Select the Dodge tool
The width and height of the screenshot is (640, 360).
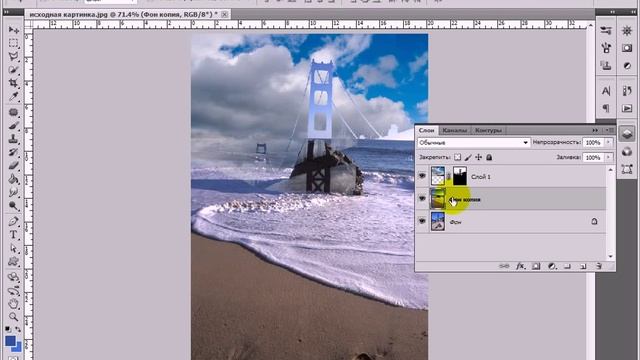(13, 205)
